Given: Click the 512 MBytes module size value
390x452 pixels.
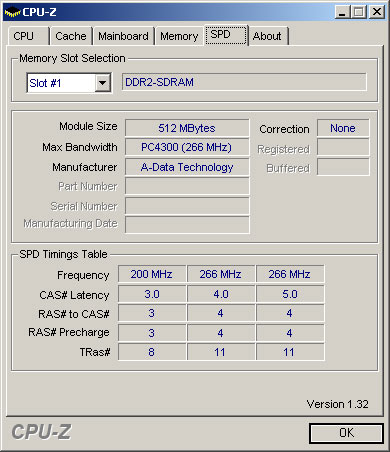Looking at the screenshot, I should [x=187, y=128].
